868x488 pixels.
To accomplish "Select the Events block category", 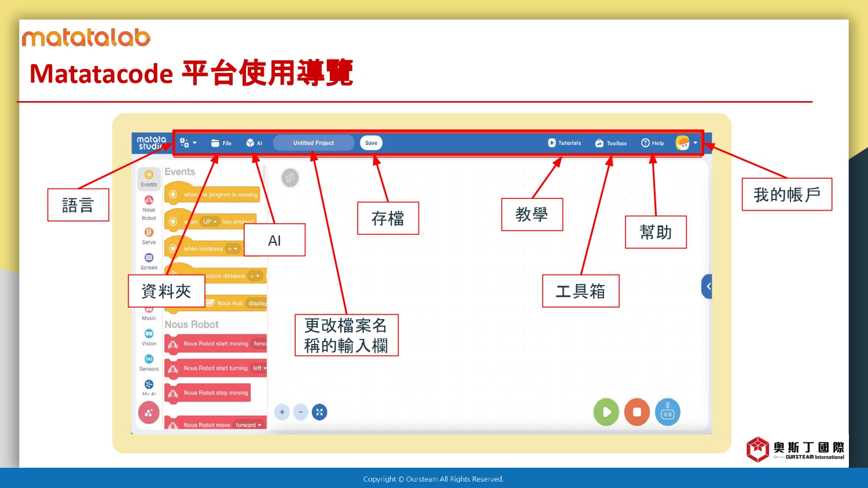I will 149,179.
